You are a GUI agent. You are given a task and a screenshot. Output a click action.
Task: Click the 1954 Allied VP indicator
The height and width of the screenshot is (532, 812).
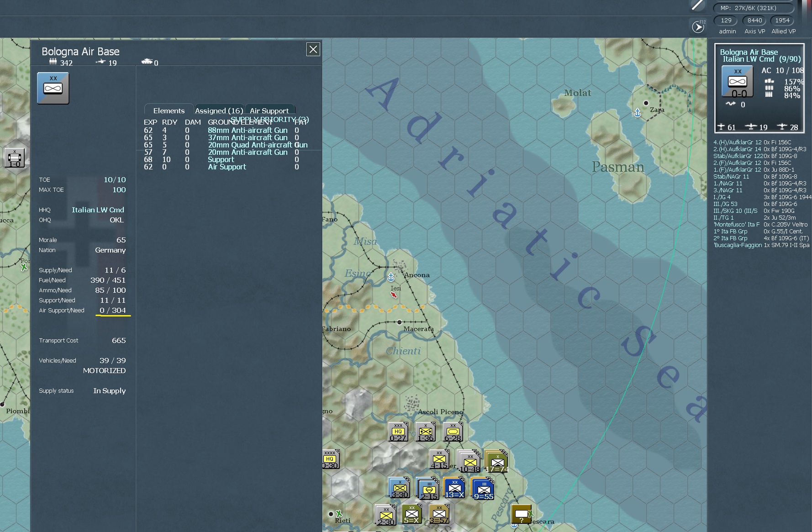[782, 21]
